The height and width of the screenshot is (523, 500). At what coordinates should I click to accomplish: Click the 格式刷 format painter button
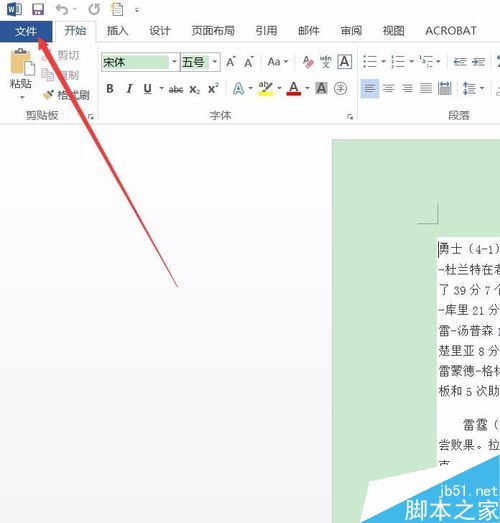tap(66, 95)
